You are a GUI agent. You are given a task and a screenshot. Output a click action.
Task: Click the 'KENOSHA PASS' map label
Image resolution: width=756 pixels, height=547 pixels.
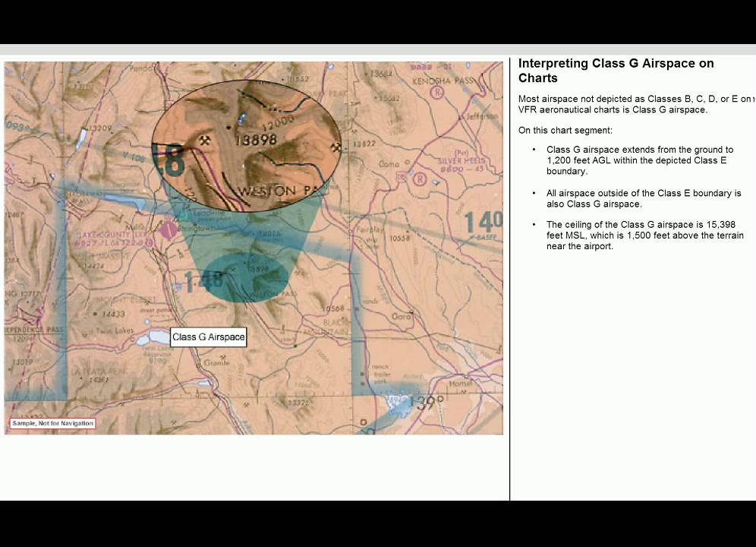[x=443, y=81]
